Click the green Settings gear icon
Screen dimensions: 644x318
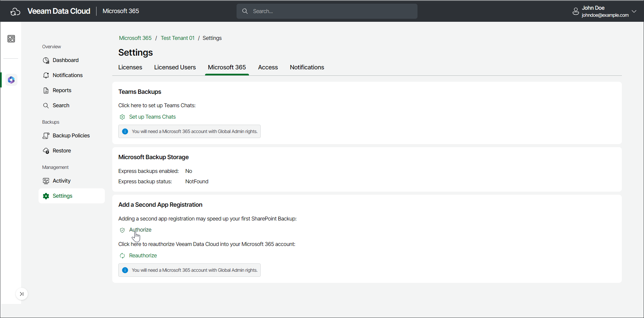point(46,196)
